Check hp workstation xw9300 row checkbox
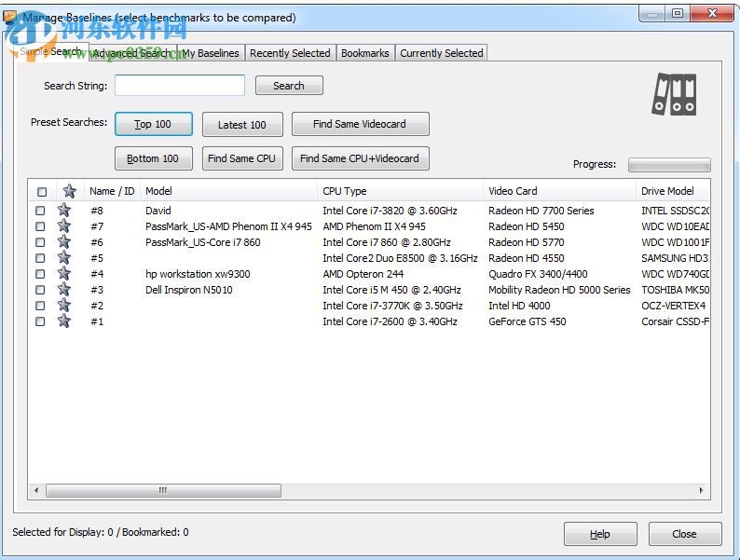The width and height of the screenshot is (740, 560). pyautogui.click(x=41, y=274)
